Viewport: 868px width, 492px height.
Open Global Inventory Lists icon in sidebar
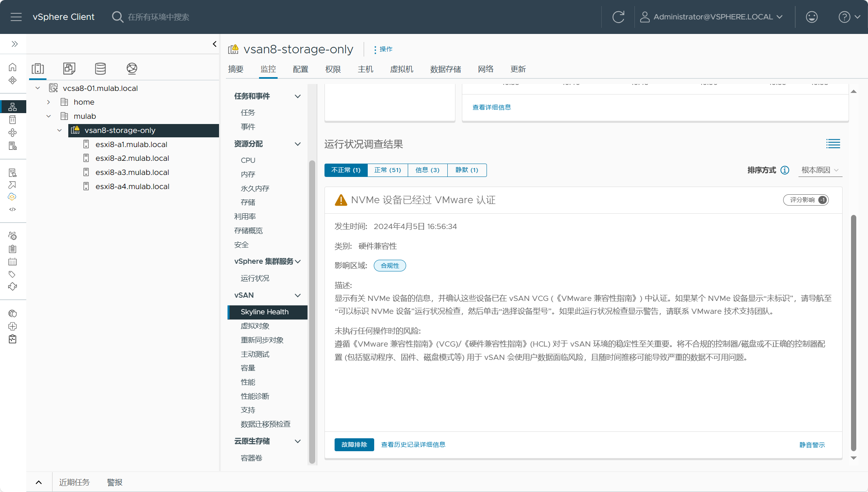click(13, 146)
